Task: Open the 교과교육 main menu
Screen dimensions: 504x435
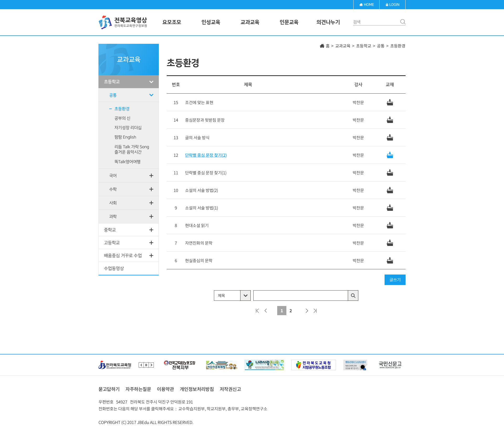Action: pyautogui.click(x=250, y=22)
